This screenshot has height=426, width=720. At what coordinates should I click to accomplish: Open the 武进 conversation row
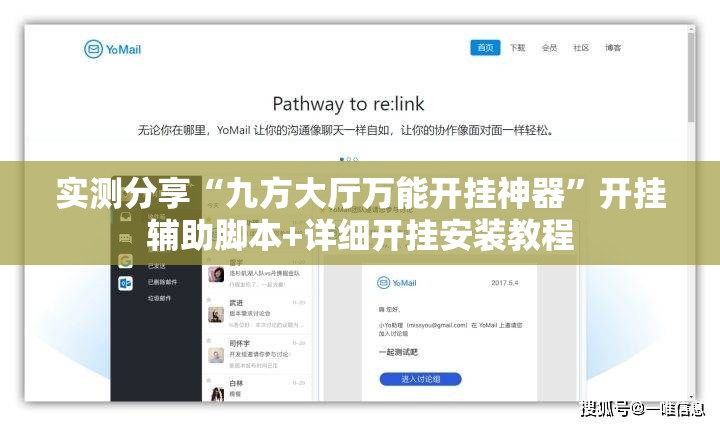pyautogui.click(x=256, y=314)
